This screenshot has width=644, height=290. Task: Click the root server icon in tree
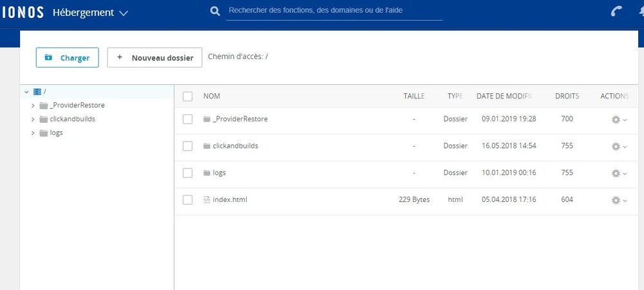click(x=37, y=92)
